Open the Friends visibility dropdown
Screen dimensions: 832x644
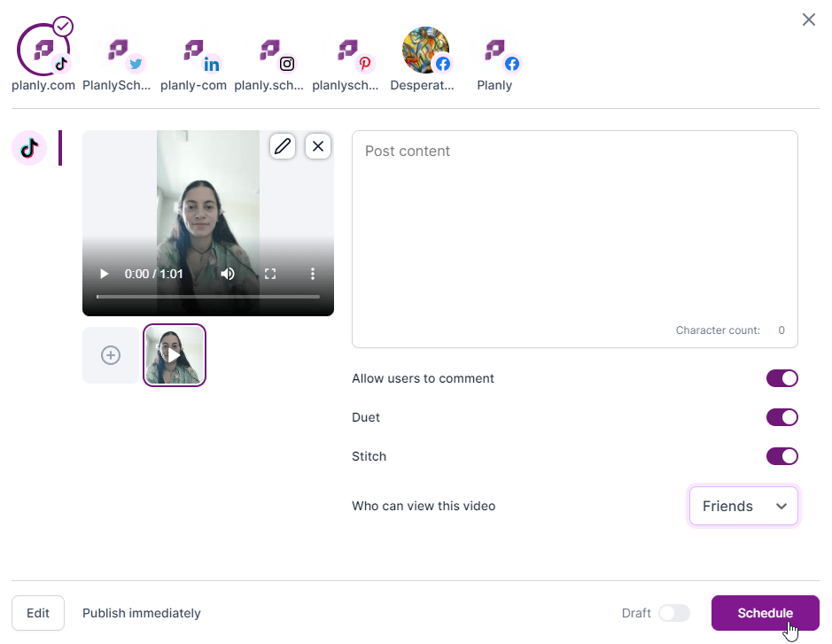point(743,506)
